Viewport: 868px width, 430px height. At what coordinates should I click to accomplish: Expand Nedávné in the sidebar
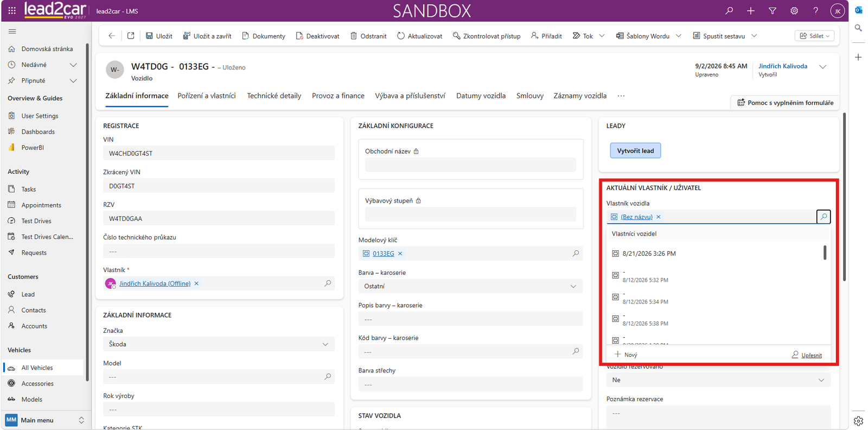[x=73, y=65]
